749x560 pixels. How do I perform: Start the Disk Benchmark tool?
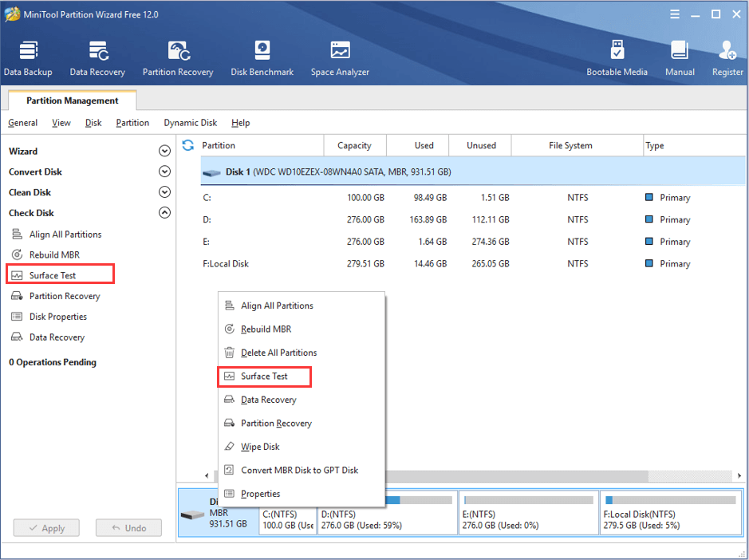tap(262, 58)
